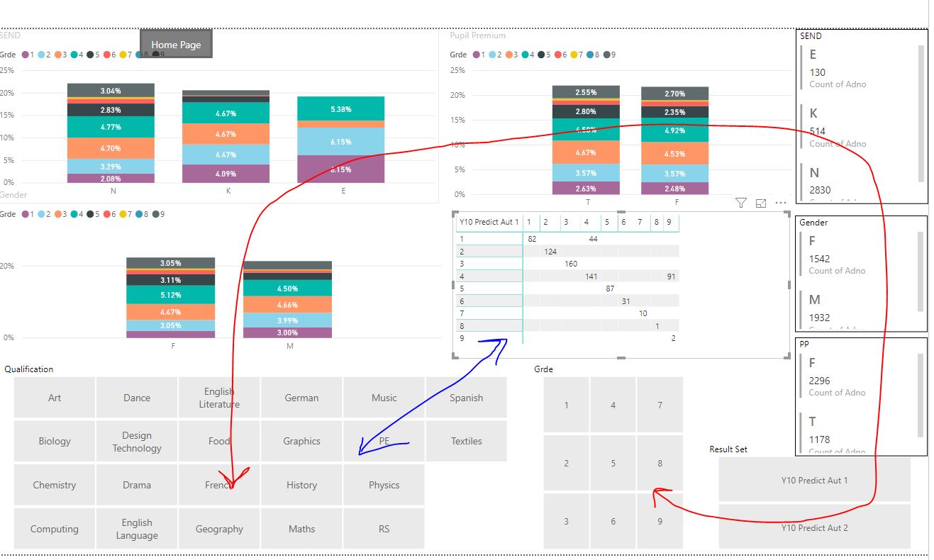Viewport: 934px width, 560px height.
Task: Click the 'Y10 Predict Aut 1' matrix column header
Action: [x=489, y=222]
